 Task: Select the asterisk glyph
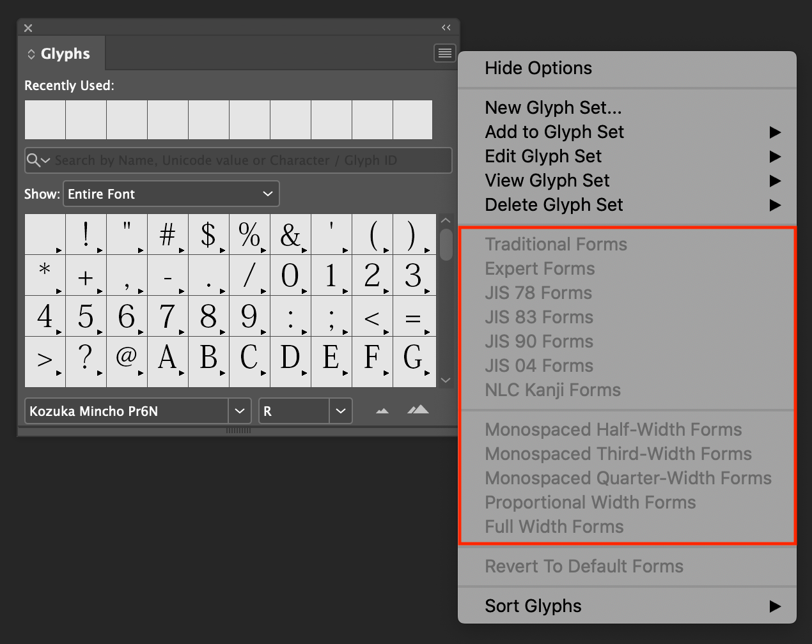click(x=45, y=275)
